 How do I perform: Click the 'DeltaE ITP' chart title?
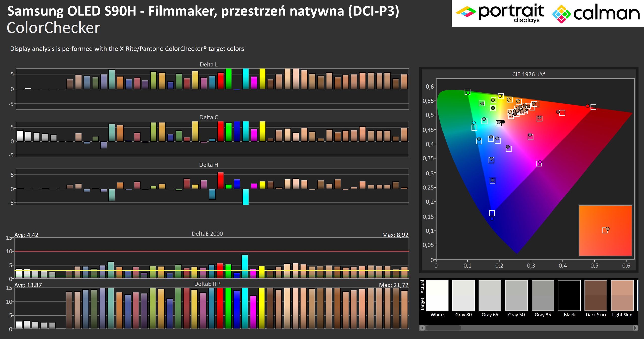(x=207, y=284)
